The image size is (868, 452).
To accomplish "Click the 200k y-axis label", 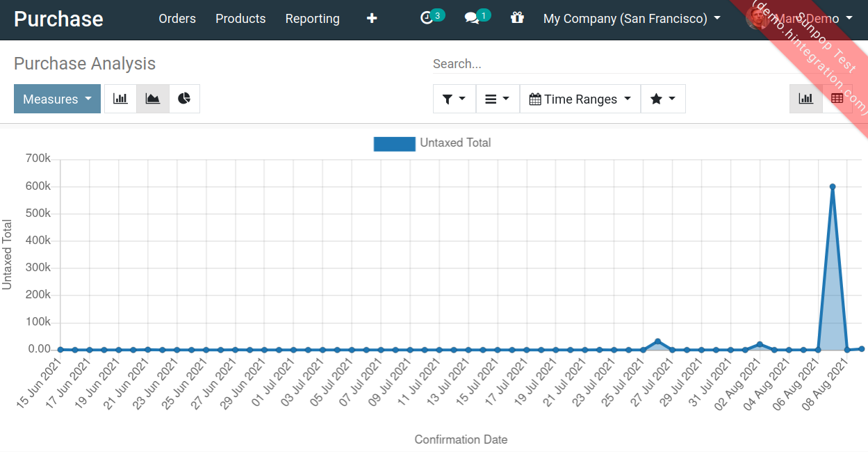I will pos(38,295).
